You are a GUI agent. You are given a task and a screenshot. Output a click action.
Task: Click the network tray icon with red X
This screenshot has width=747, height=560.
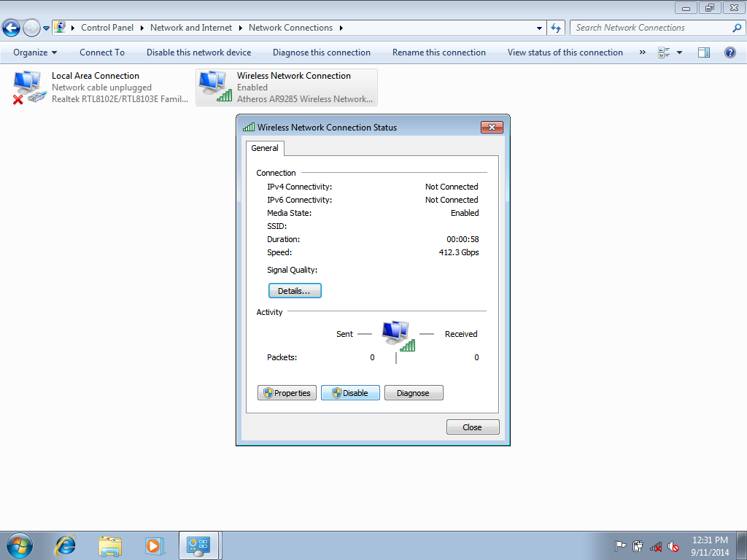tap(656, 547)
